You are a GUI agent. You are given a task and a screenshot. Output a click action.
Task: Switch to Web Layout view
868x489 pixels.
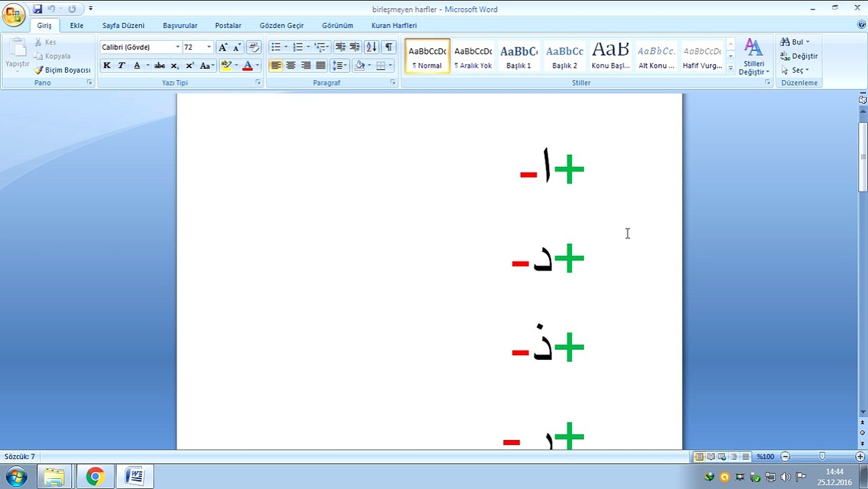tap(723, 457)
